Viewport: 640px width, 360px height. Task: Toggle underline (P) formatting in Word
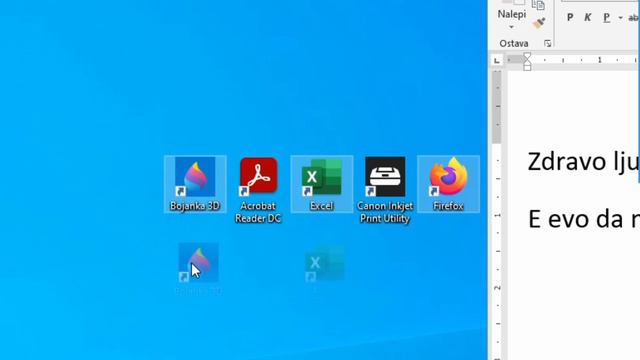pos(607,18)
